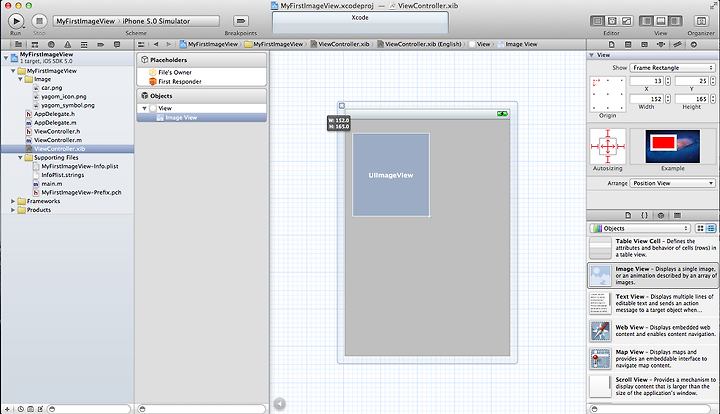
Task: Show the Issue navigator
Action: [68, 45]
